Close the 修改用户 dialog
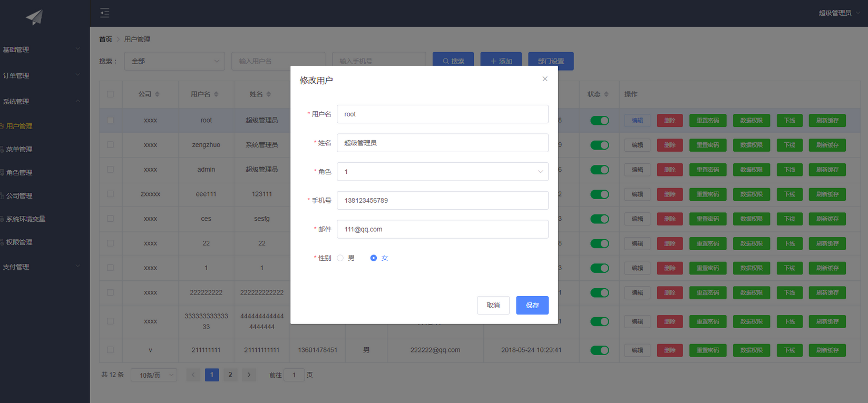Image resolution: width=868 pixels, height=403 pixels. pos(545,79)
